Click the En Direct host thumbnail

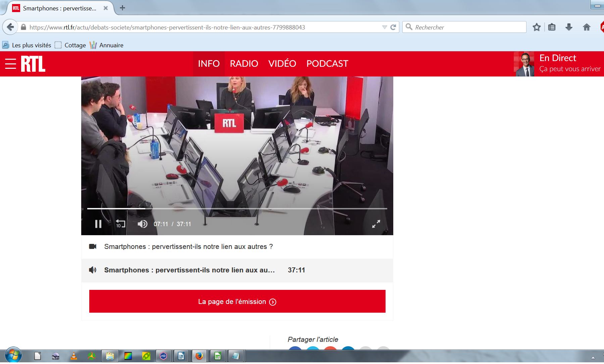point(524,64)
